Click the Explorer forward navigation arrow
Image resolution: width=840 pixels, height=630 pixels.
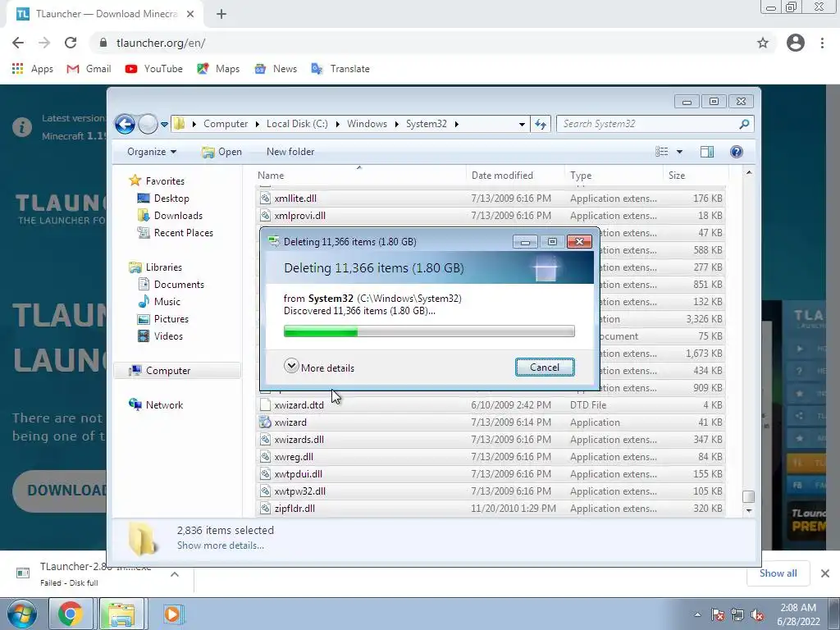tap(148, 125)
